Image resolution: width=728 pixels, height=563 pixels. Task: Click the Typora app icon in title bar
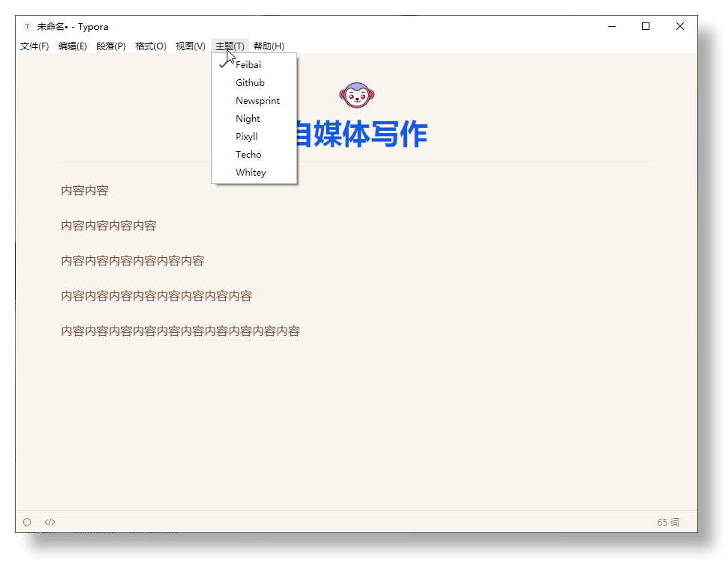[28, 26]
